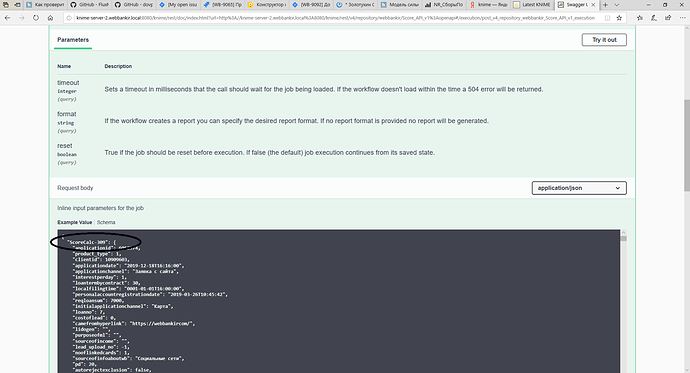Open the reading view icon in address bar
Viewport: 690px width, 373px height.
[607, 18]
